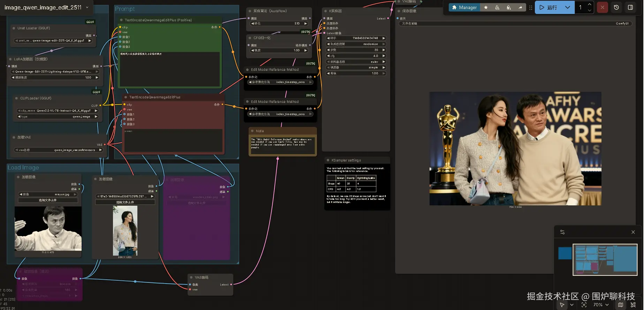644x310 pixels.
Task: Increase the batch count stepper
Action: (589, 4)
